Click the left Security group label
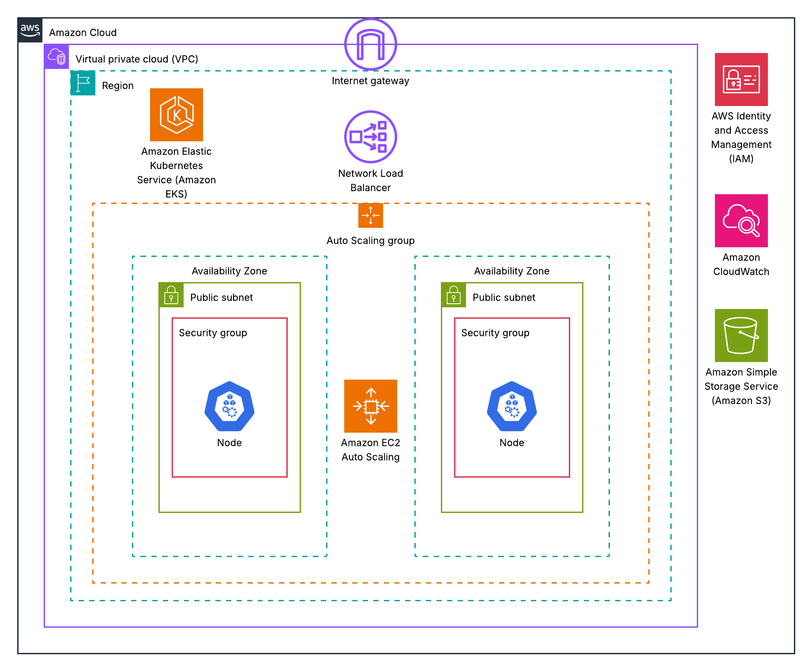This screenshot has width=812, height=671. [x=213, y=333]
